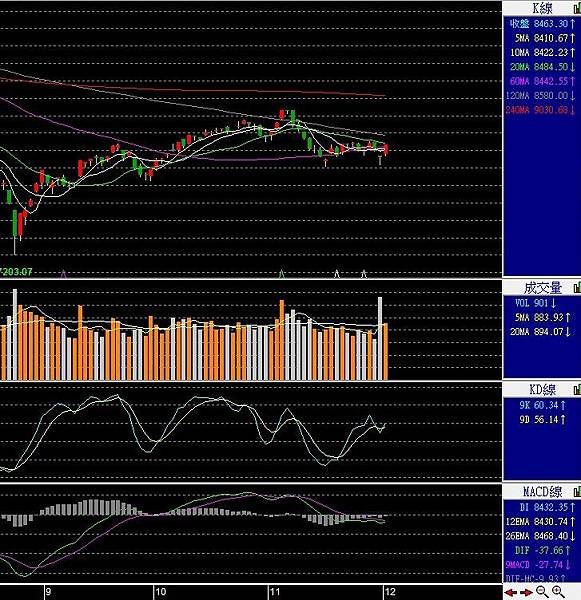Click the DI 8432.35 reading
Screen dimensions: 581x600
pyautogui.click(x=548, y=507)
